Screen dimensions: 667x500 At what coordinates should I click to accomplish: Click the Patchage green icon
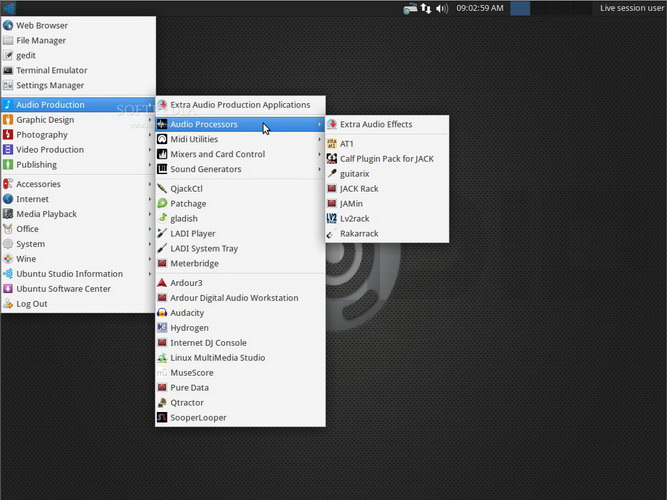point(162,203)
